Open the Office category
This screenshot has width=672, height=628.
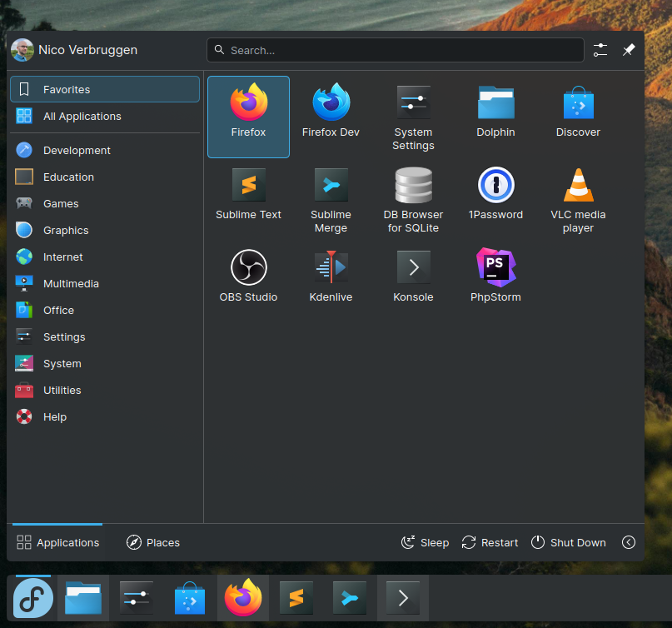coord(105,310)
